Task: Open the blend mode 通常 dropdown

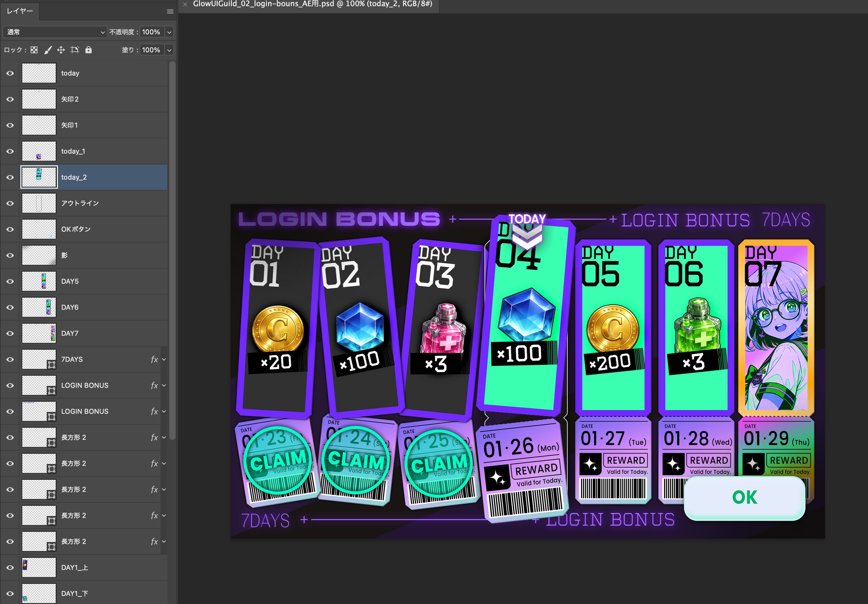Action: [x=55, y=32]
